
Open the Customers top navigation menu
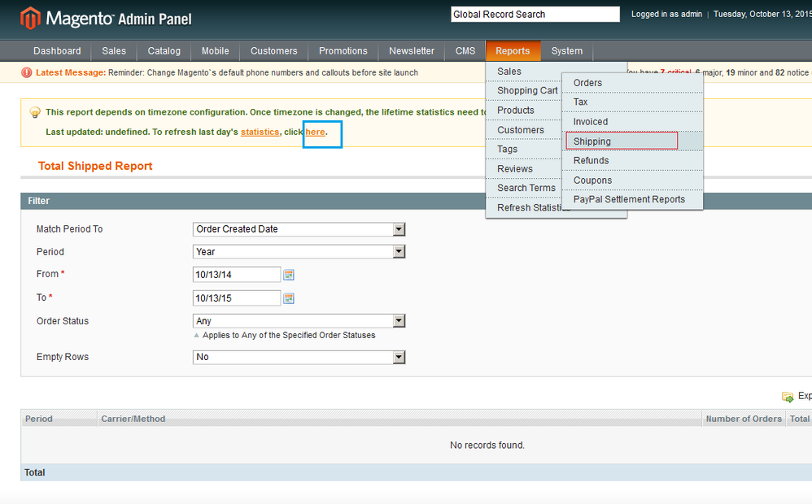pyautogui.click(x=274, y=50)
